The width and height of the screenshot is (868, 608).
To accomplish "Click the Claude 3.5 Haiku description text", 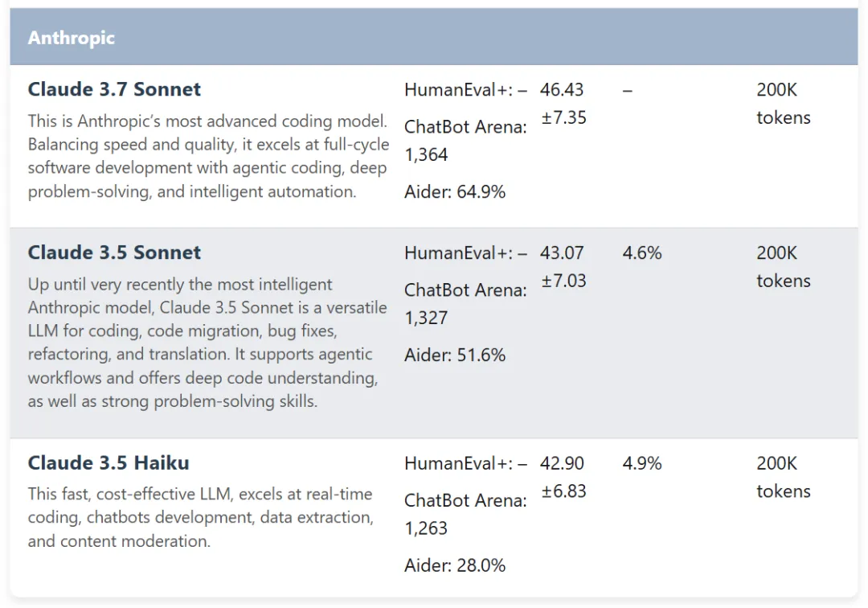I will click(200, 517).
